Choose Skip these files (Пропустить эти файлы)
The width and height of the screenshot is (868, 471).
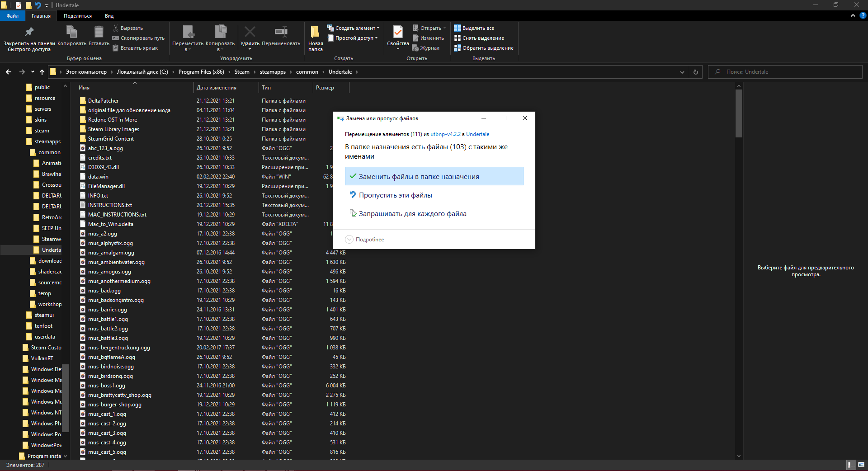[434, 195]
